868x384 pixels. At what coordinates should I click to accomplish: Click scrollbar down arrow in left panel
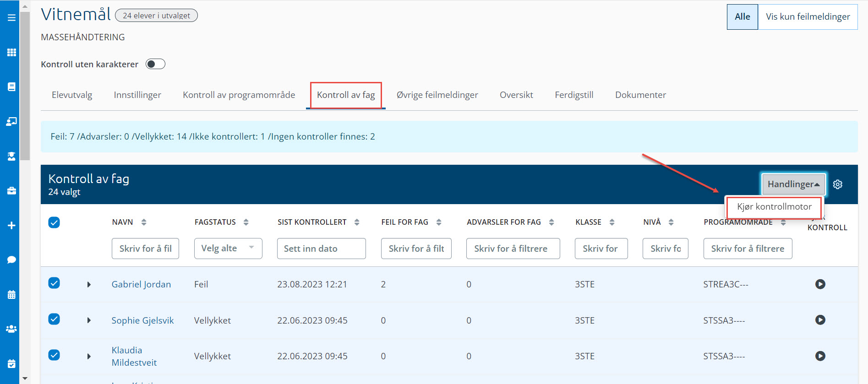click(25, 379)
